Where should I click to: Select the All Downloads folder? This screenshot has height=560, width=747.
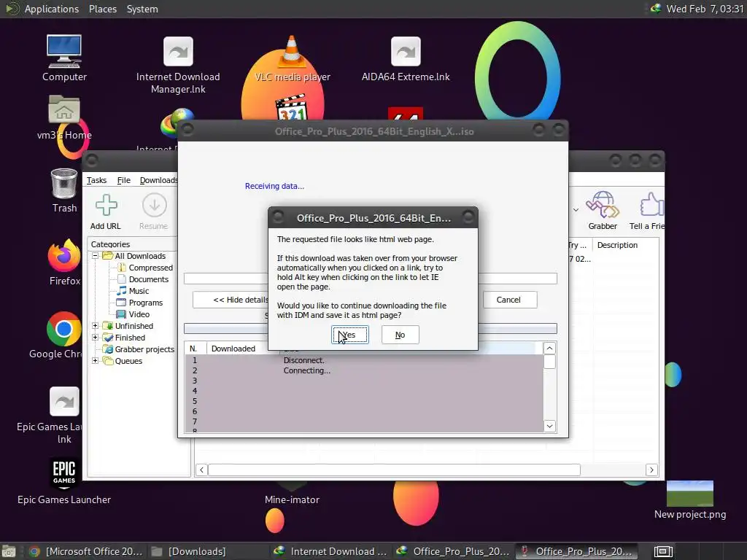coord(140,256)
